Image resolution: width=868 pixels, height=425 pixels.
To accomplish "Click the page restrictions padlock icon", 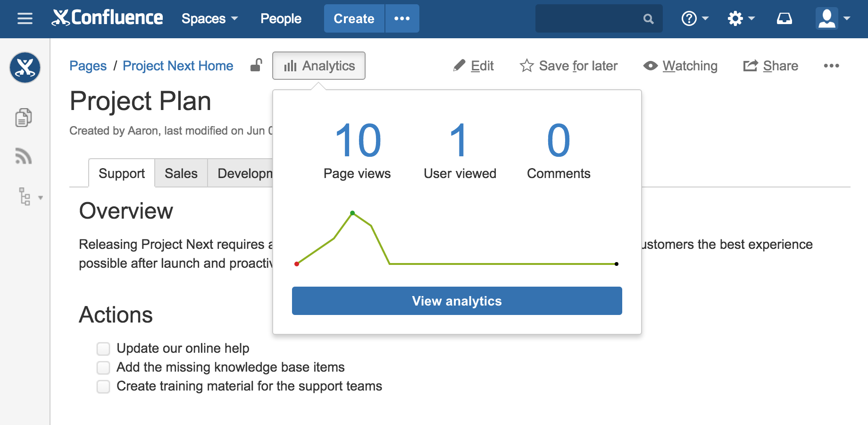I will pos(256,65).
